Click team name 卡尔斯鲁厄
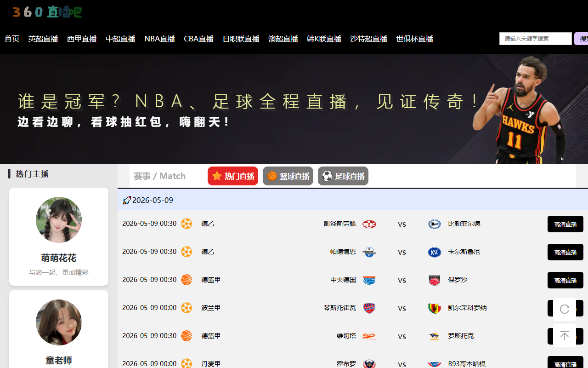 tap(464, 252)
